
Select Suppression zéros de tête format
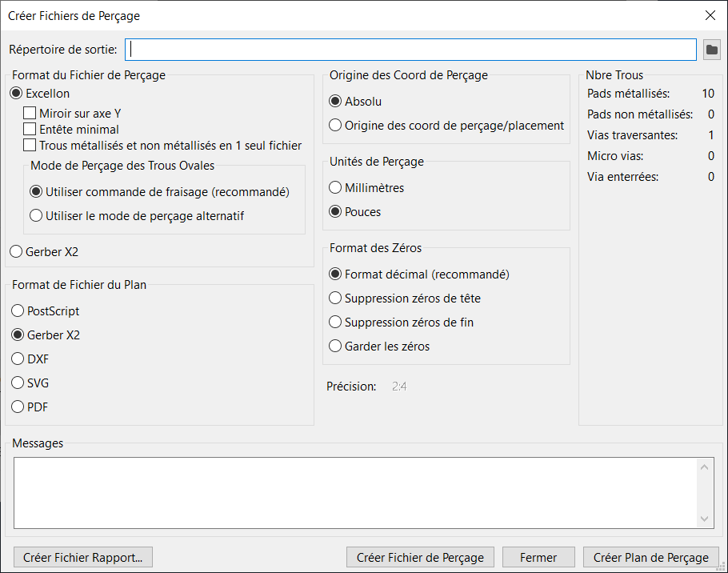pyautogui.click(x=336, y=299)
